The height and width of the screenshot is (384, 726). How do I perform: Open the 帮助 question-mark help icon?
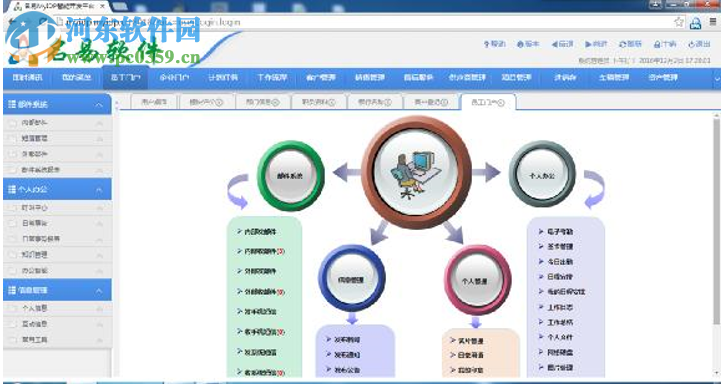[486, 44]
